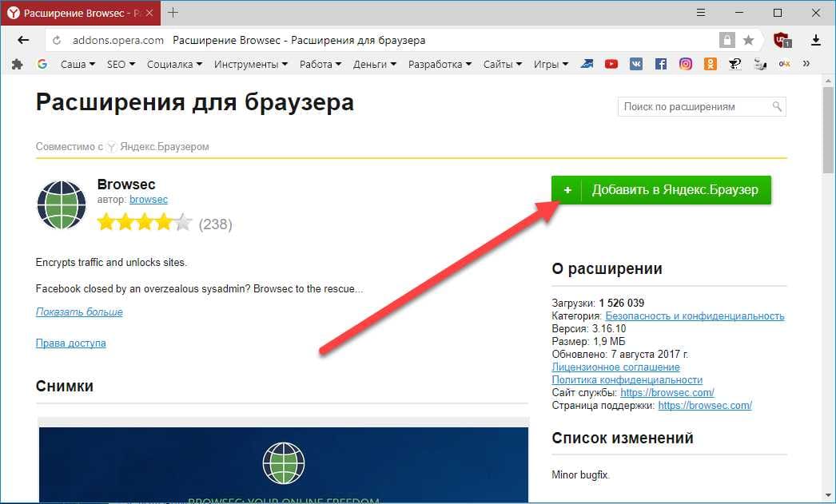Expand the Игры bookmarks folder
The width and height of the screenshot is (836, 504).
pos(551,65)
